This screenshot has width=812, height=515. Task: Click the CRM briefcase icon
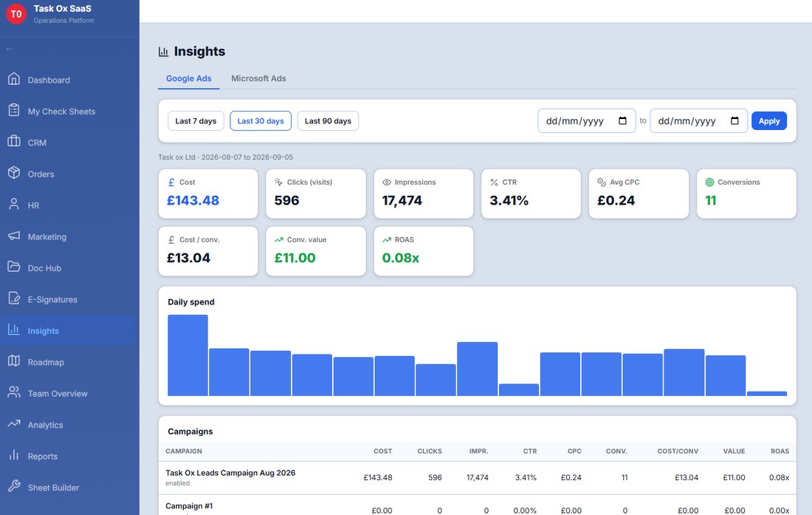point(14,141)
